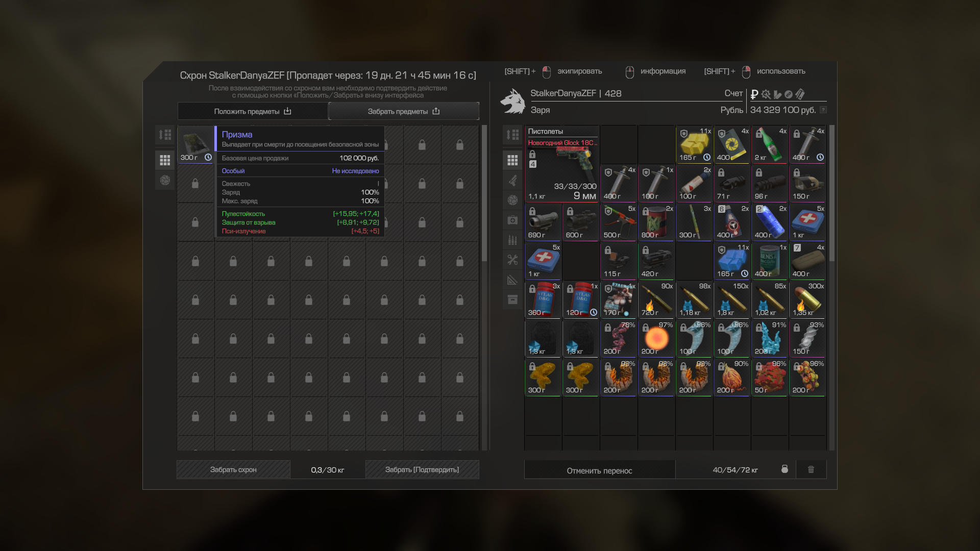The width and height of the screenshot is (980, 551).
Task: Click the trash bin icon in inventory footer
Action: point(811,469)
